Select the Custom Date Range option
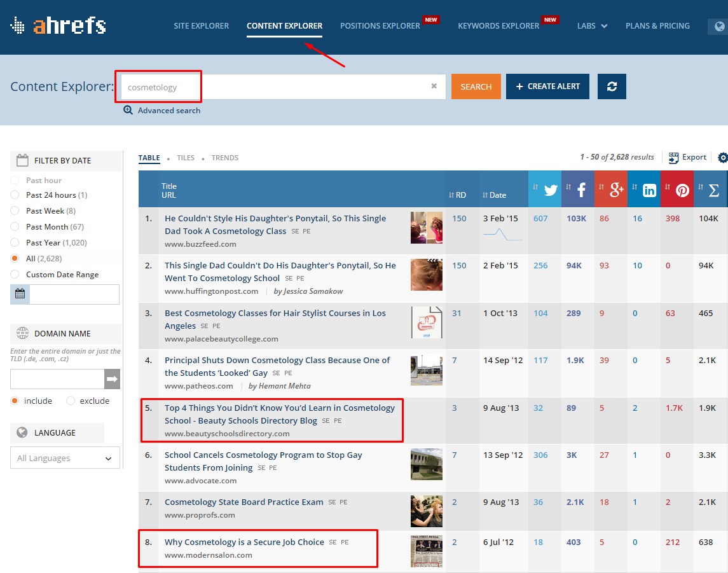The width and height of the screenshot is (728, 573). click(x=15, y=275)
